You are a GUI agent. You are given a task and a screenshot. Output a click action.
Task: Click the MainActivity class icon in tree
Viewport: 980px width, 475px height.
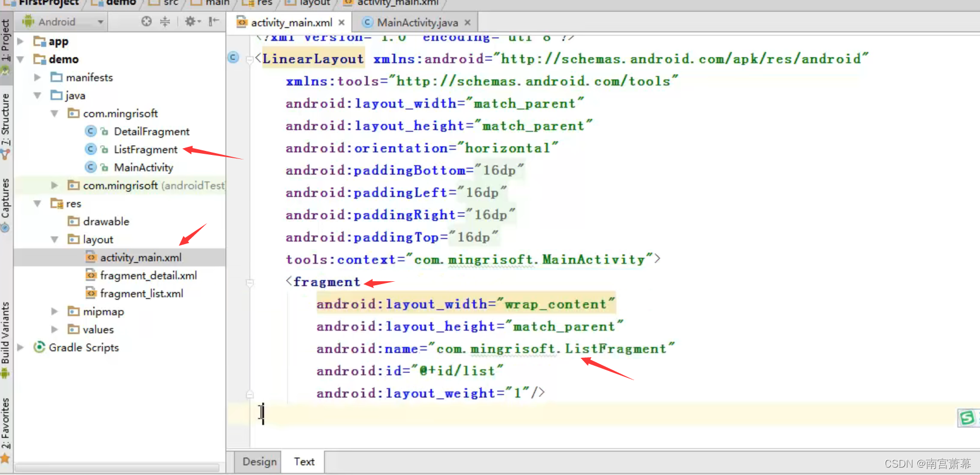[x=90, y=167]
